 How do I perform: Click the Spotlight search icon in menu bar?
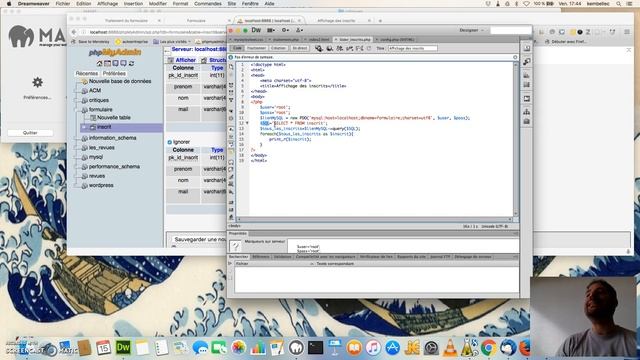point(619,4)
